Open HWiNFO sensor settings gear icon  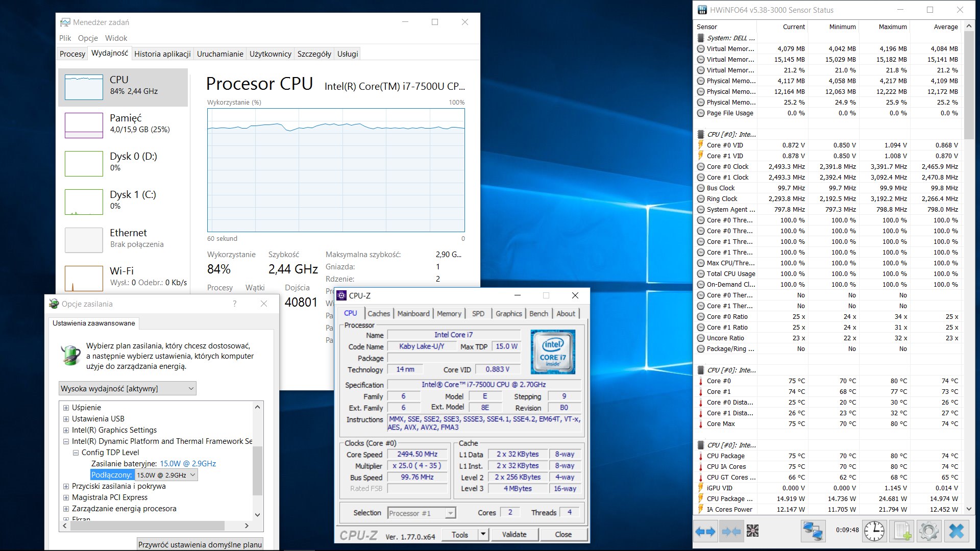pyautogui.click(x=928, y=531)
